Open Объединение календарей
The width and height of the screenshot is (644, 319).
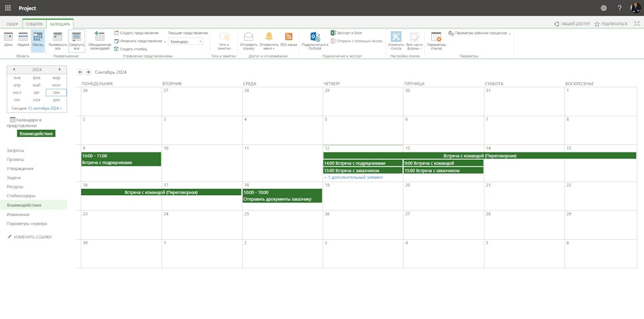[100, 41]
